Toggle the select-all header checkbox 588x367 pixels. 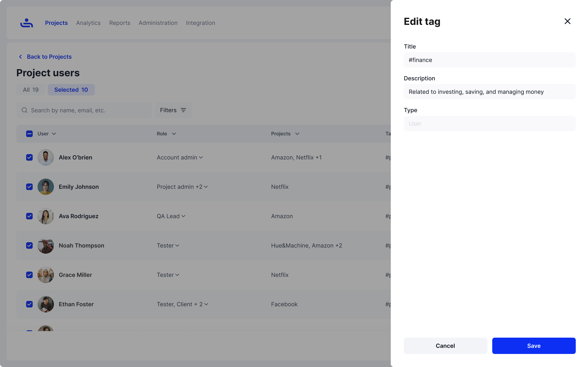coord(29,134)
